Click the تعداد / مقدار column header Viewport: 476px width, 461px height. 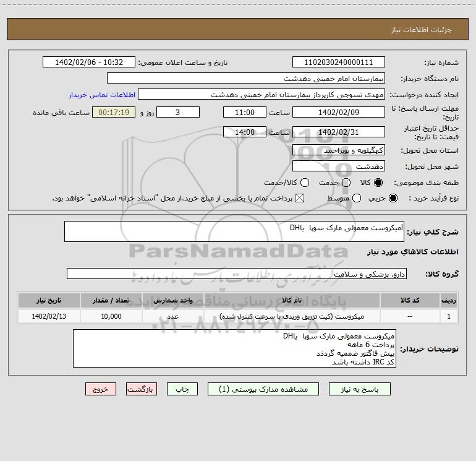point(111,300)
